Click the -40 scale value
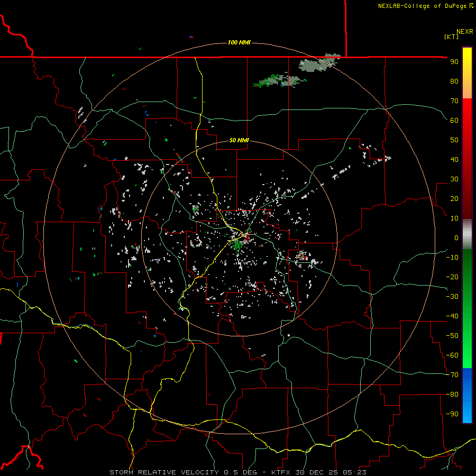Screen dimensions: 476x476 coord(452,316)
